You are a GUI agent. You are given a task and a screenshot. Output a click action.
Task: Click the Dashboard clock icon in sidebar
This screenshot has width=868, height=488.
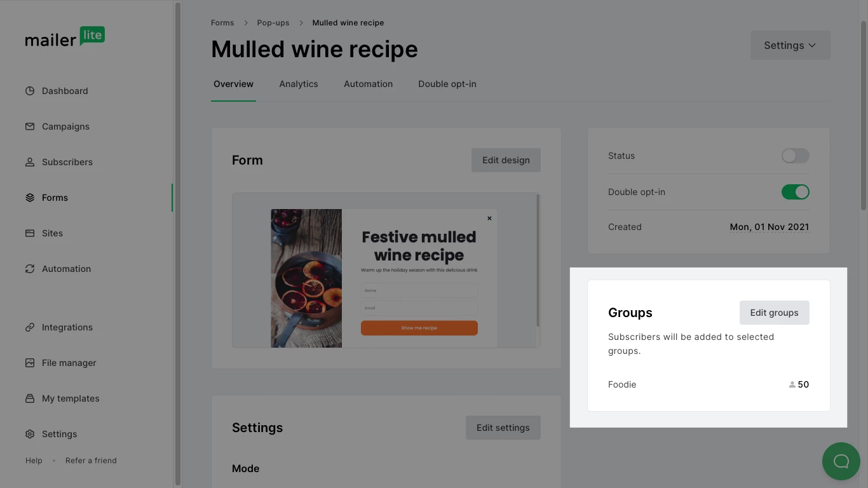pos(30,91)
